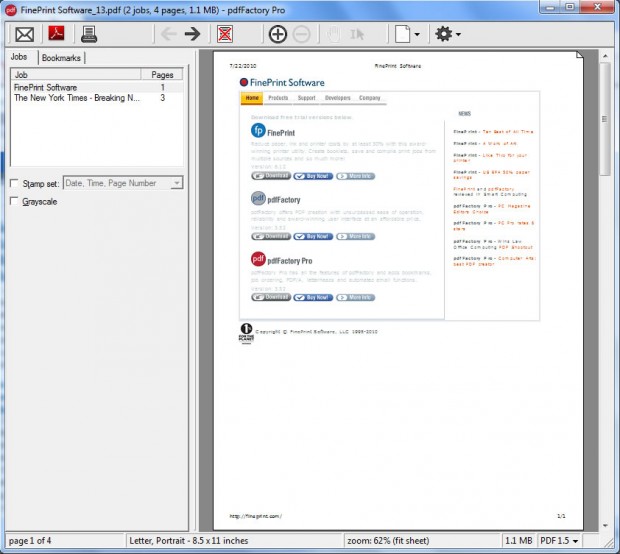
Task: Click the folded page corner in preview
Action: click(580, 55)
